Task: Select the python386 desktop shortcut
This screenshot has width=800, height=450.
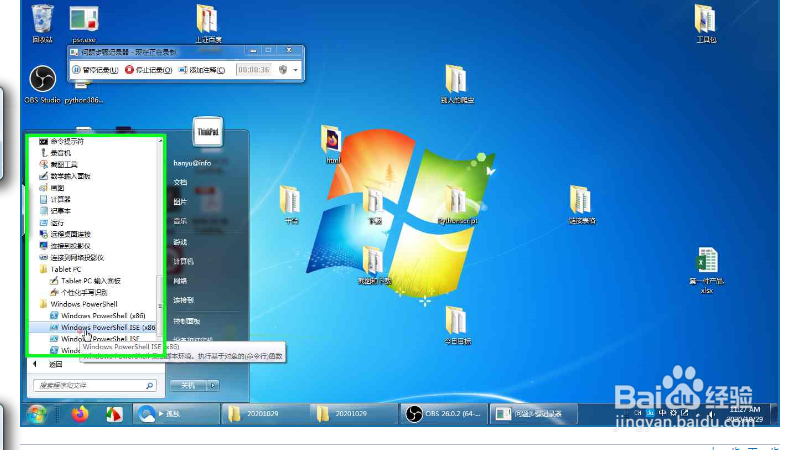Action: pos(84,92)
